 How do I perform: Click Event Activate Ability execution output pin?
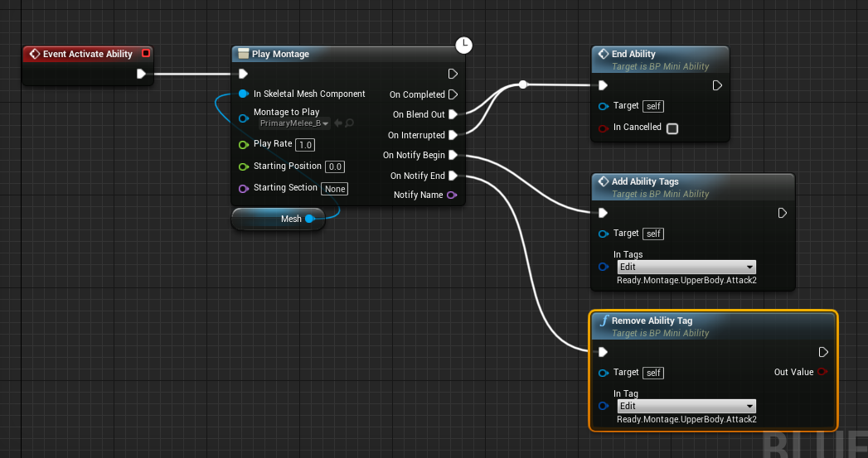pos(141,74)
